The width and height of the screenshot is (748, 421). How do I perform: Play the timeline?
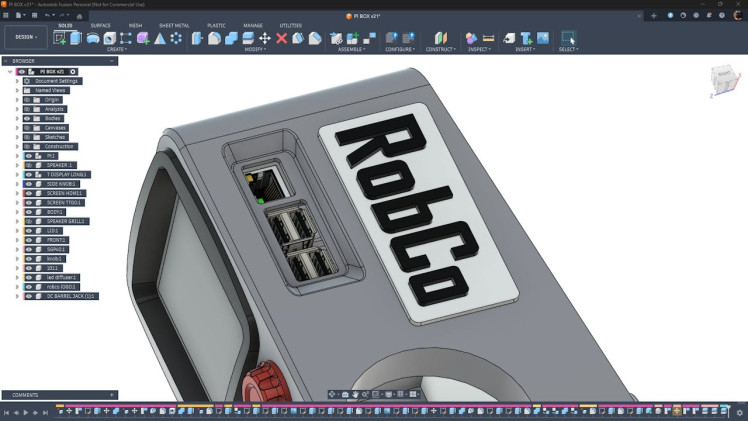(x=26, y=412)
